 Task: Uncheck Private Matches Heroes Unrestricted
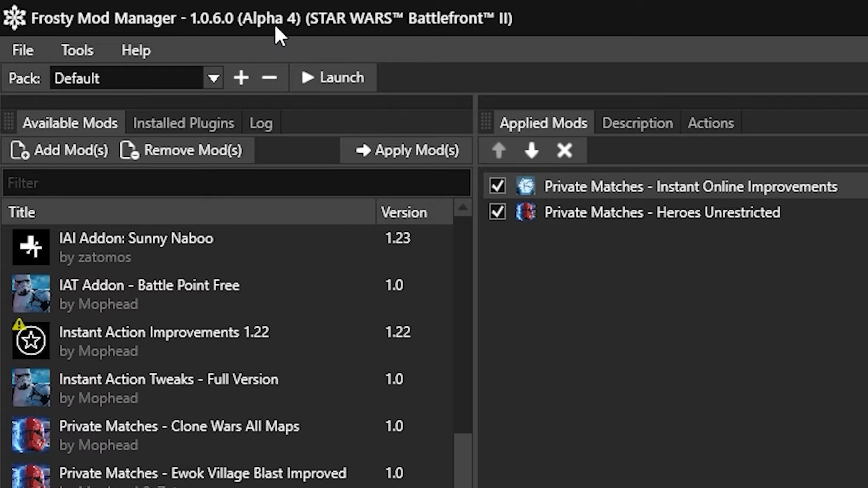coord(498,212)
